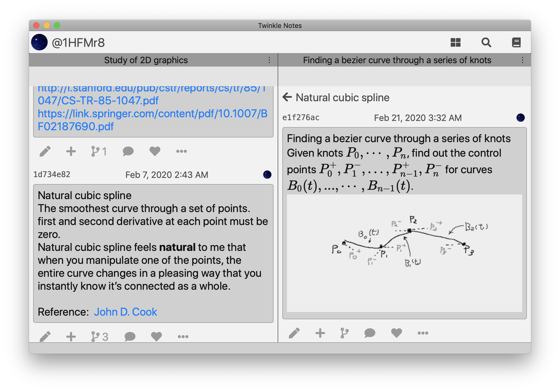The height and width of the screenshot is (392, 560).
Task: Like the bezier curve note
Action: point(396,333)
